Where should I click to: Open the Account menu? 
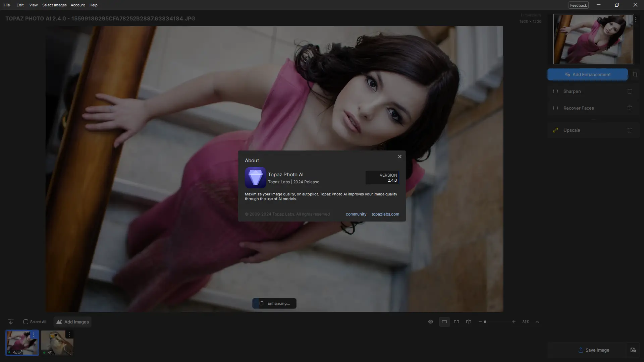[x=77, y=5]
